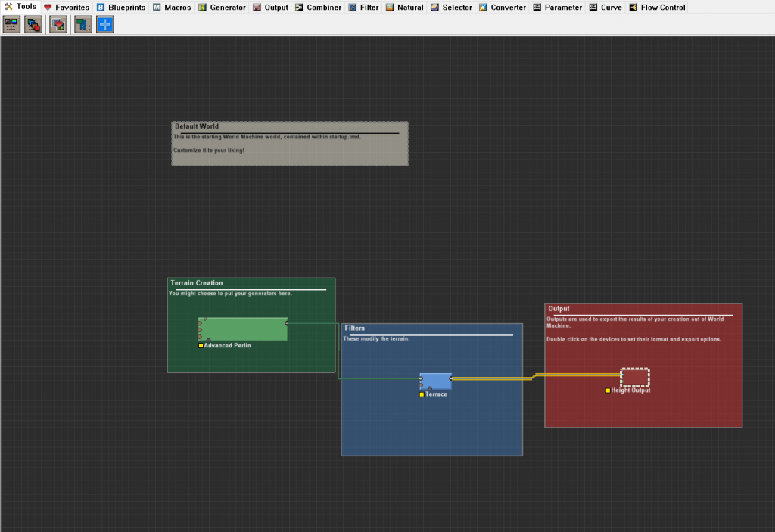Click the stacked colored devices toolbar icon
This screenshot has height=532, width=775.
tap(33, 24)
